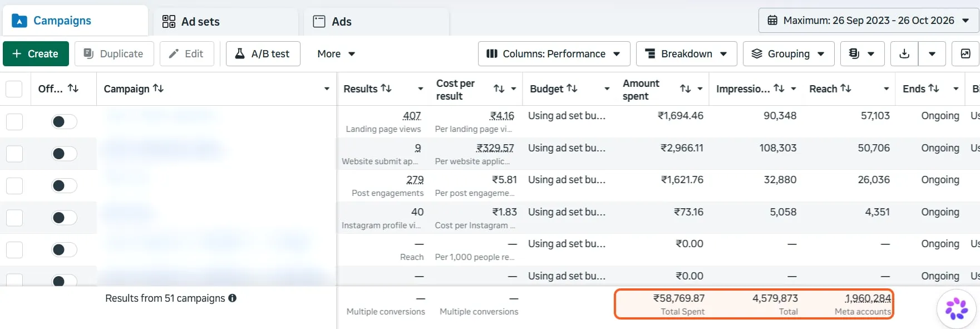The image size is (980, 329).
Task: Sort by Amount spent arrows
Action: pos(686,89)
